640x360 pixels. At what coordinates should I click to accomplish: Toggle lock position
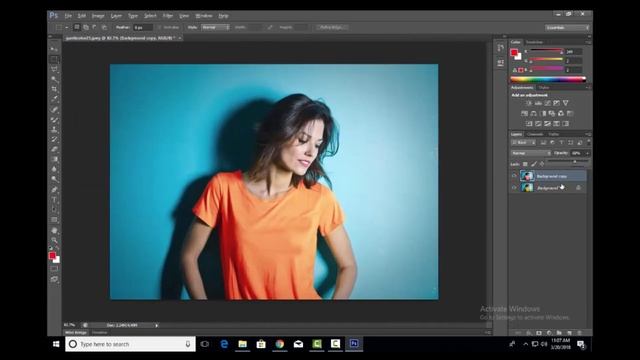coord(542,164)
